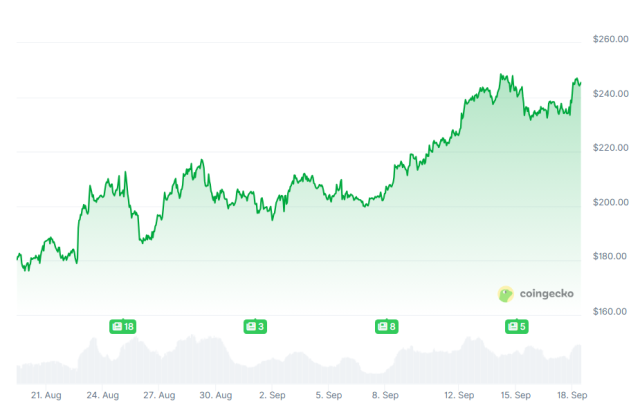
Task: Open the news marker labeled 3
Action: (255, 326)
